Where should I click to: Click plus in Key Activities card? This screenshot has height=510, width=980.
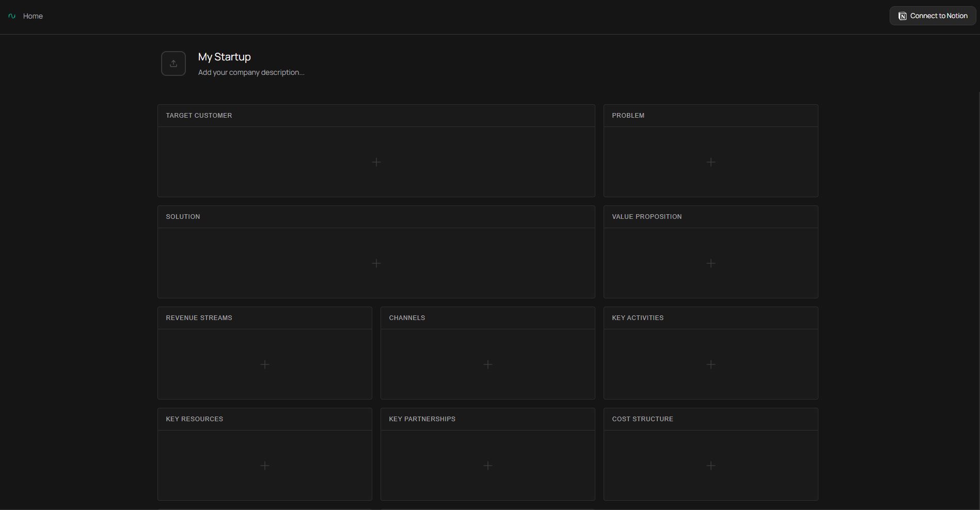pos(711,364)
